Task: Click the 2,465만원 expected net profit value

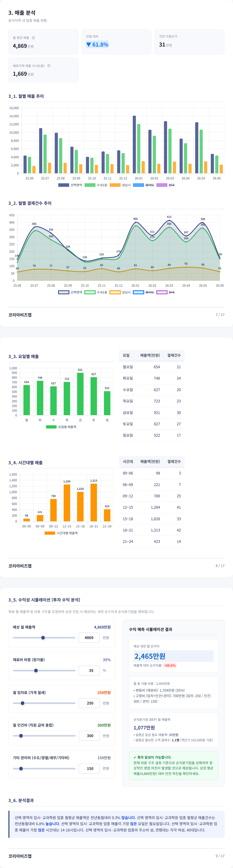Action: (x=150, y=656)
